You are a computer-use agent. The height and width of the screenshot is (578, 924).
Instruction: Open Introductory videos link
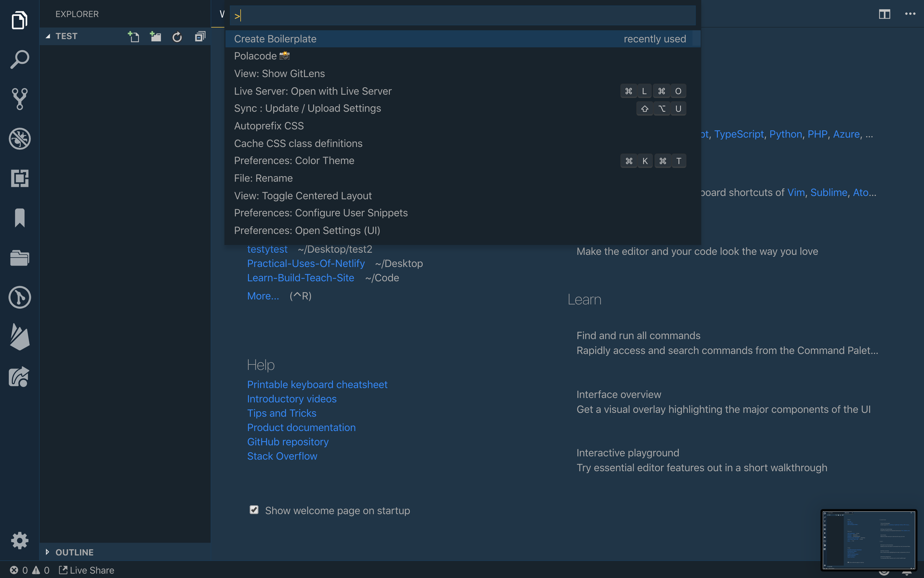pos(292,399)
